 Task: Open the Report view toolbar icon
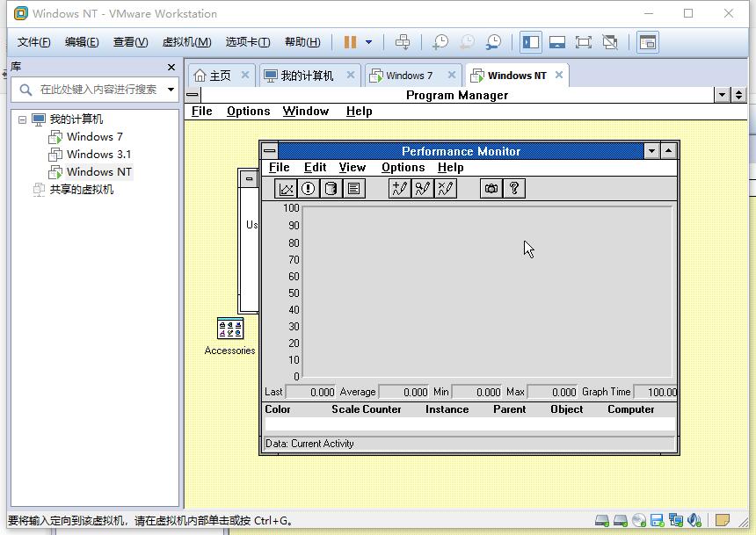coord(354,189)
